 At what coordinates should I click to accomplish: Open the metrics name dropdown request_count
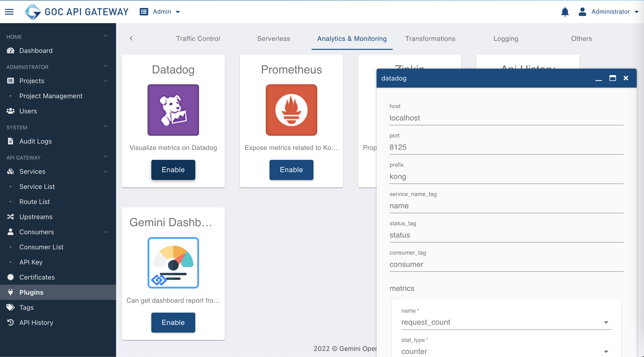(x=506, y=322)
